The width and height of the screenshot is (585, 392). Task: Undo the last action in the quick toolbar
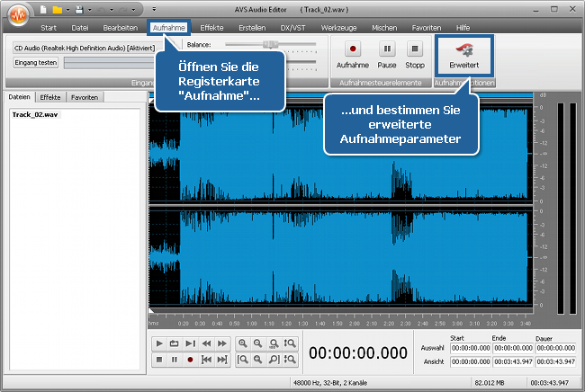pyautogui.click(x=101, y=10)
